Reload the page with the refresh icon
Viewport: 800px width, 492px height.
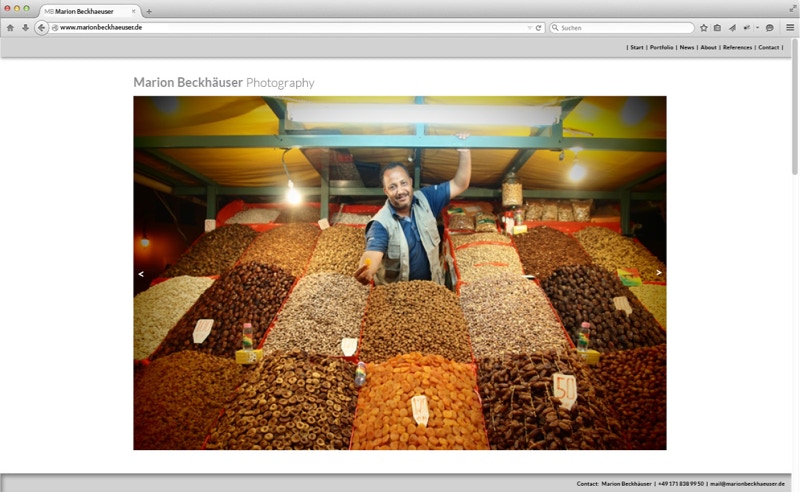tap(539, 28)
